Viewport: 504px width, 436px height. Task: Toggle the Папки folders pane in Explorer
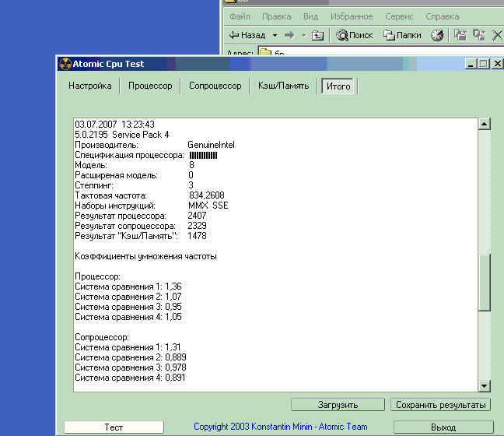402,35
